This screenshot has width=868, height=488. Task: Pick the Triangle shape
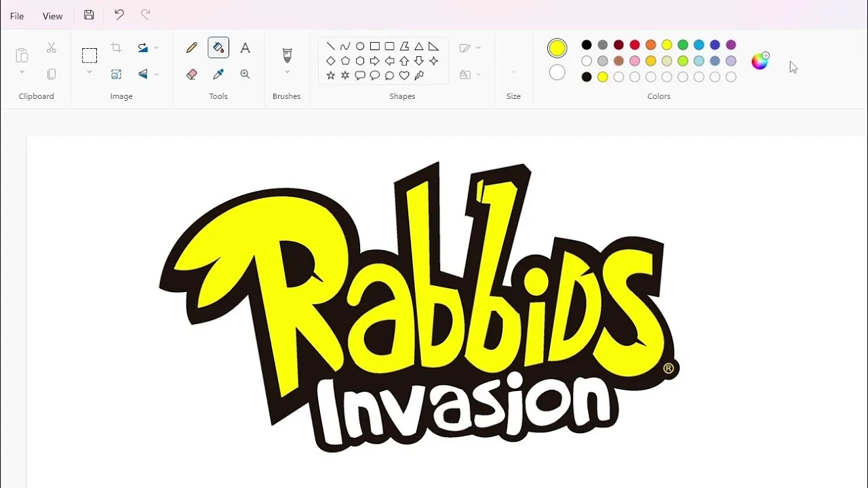click(x=419, y=46)
